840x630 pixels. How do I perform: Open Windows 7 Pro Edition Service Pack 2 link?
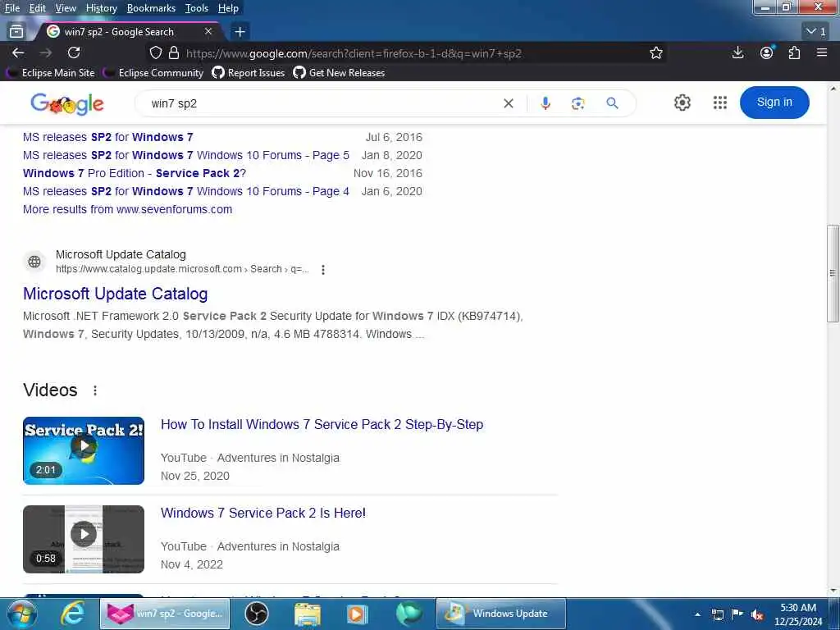click(x=135, y=173)
